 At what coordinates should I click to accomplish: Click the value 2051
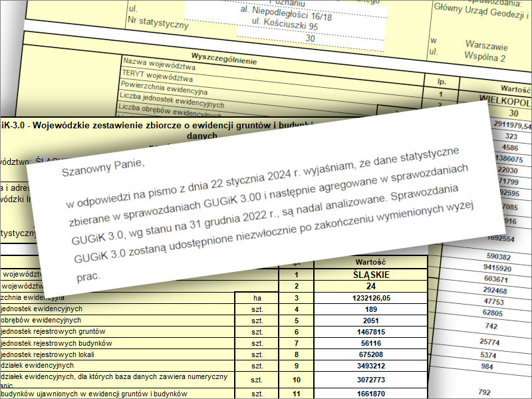pyautogui.click(x=371, y=321)
